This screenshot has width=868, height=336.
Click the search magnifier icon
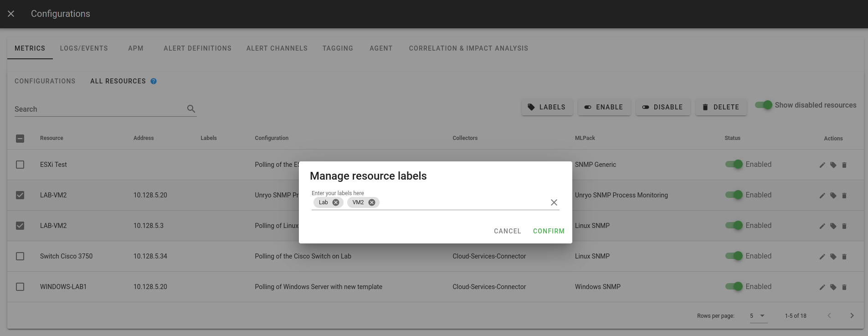[191, 109]
